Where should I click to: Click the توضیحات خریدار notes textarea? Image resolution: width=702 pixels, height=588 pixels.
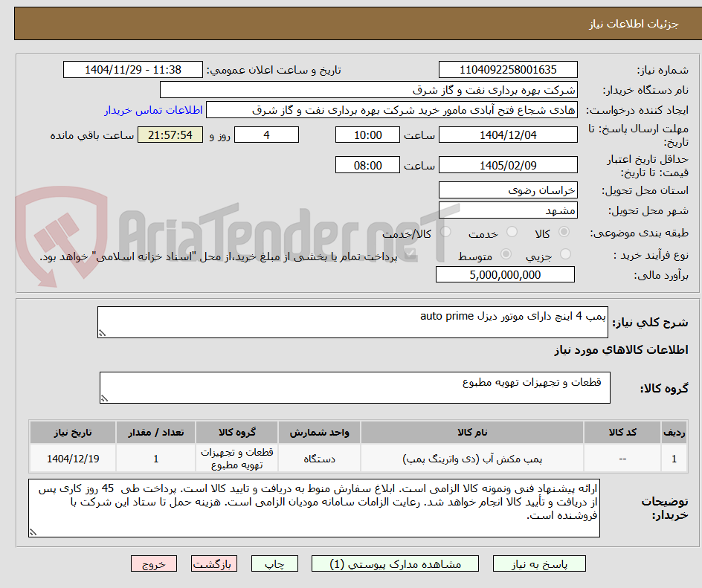click(x=314, y=508)
